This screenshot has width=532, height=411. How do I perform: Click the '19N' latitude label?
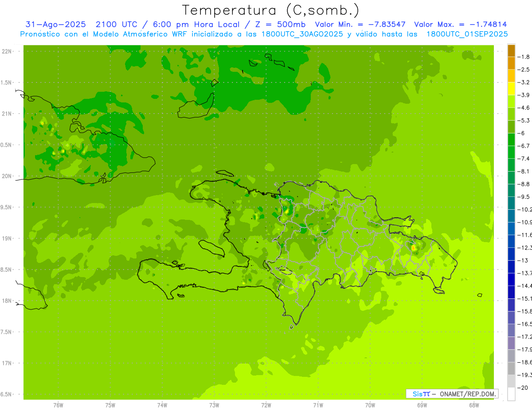coord(8,239)
